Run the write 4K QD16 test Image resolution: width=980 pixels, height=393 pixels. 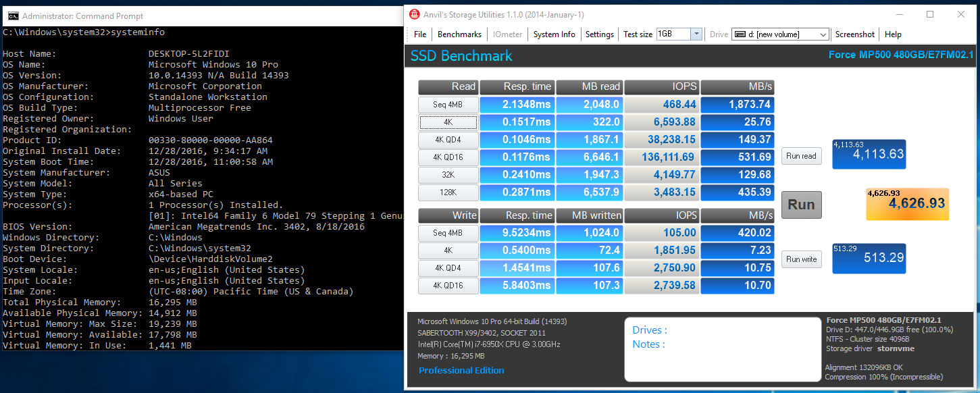point(448,286)
